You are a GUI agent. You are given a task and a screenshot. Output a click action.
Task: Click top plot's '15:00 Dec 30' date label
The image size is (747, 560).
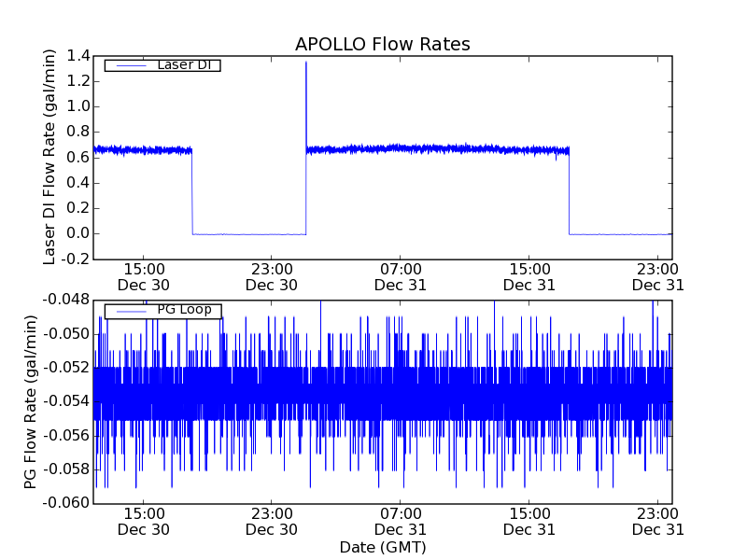[144, 277]
